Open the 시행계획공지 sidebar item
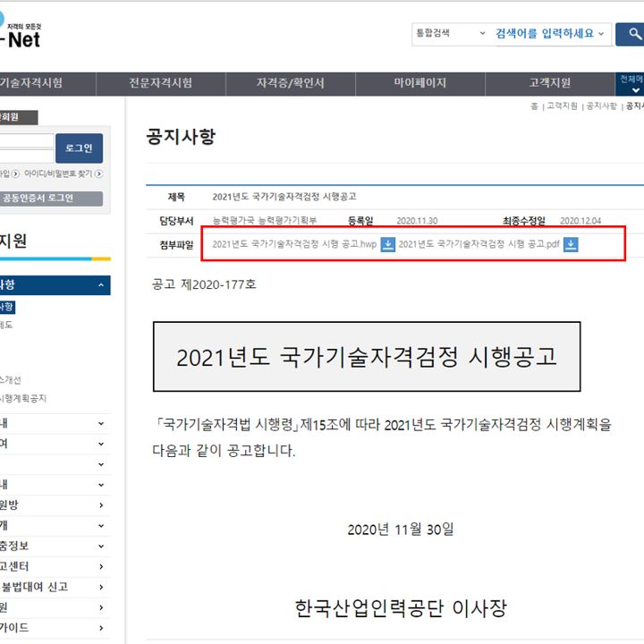 pos(23,398)
